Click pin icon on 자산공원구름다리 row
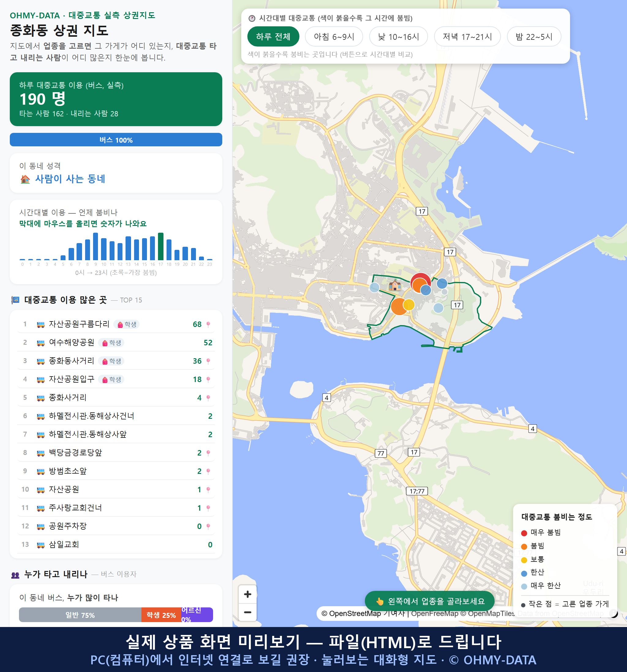 point(208,325)
